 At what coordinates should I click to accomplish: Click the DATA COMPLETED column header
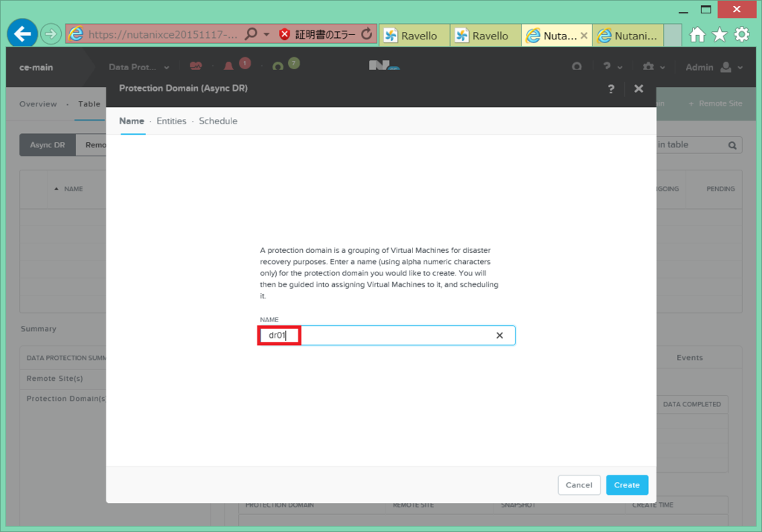pos(691,404)
